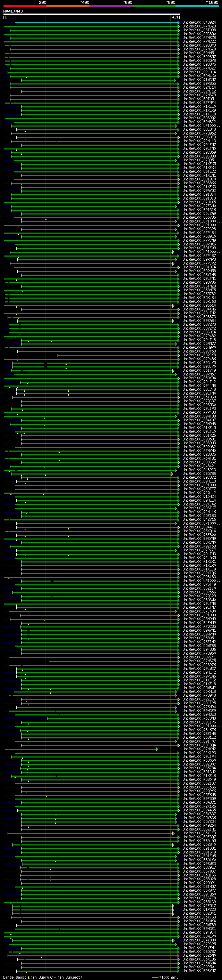The height and width of the screenshot is (980, 222).
Task: Click the UniRef100_Q10HC4 label
Action: tap(199, 496)
